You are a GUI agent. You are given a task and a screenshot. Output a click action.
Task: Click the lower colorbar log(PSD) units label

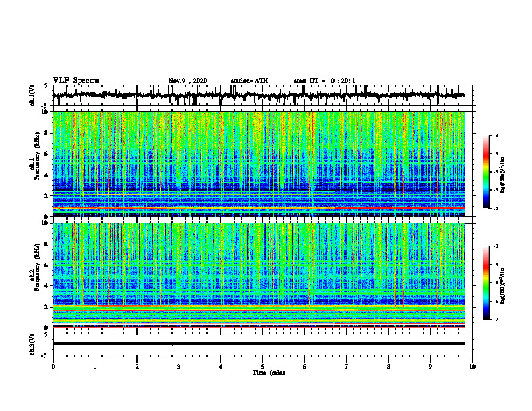pyautogui.click(x=503, y=285)
